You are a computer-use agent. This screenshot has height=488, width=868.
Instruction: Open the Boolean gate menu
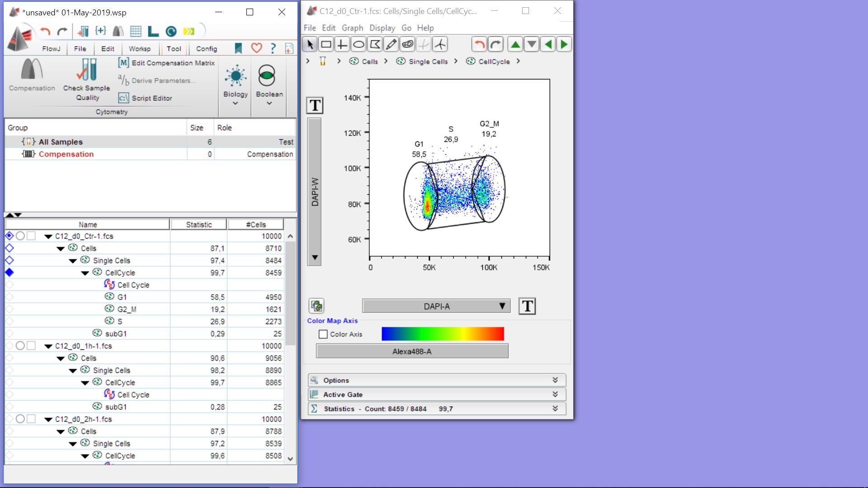[269, 85]
